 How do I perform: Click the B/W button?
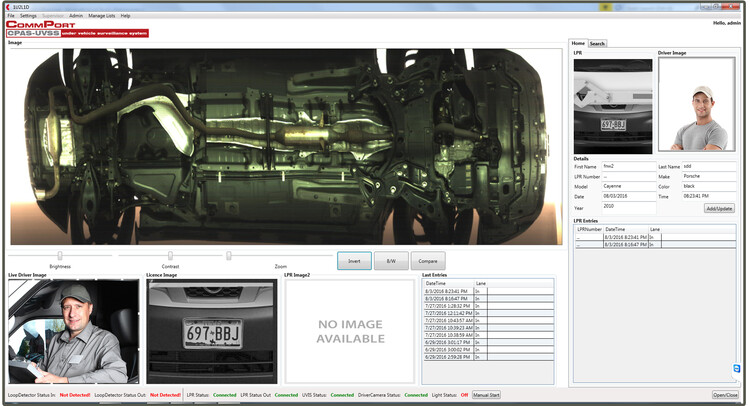(391, 261)
